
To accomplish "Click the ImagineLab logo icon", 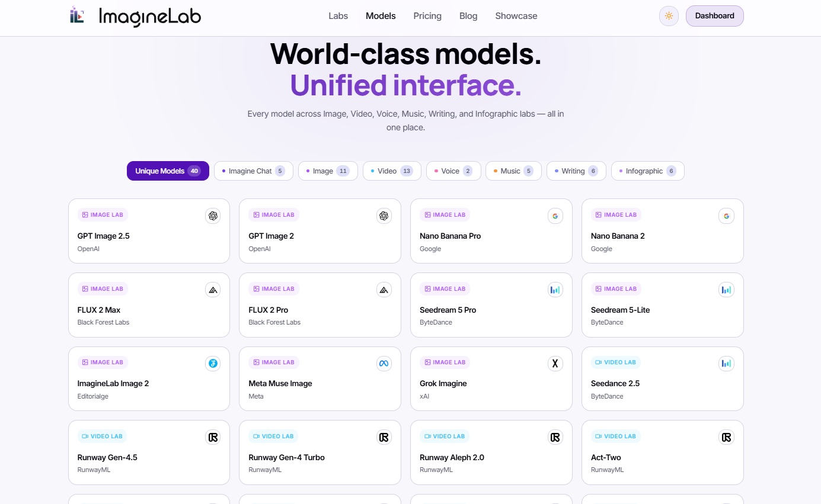I will tap(77, 15).
